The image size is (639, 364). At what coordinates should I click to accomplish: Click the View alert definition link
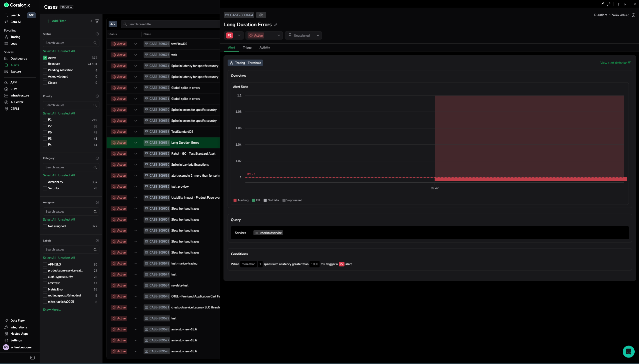pyautogui.click(x=615, y=63)
